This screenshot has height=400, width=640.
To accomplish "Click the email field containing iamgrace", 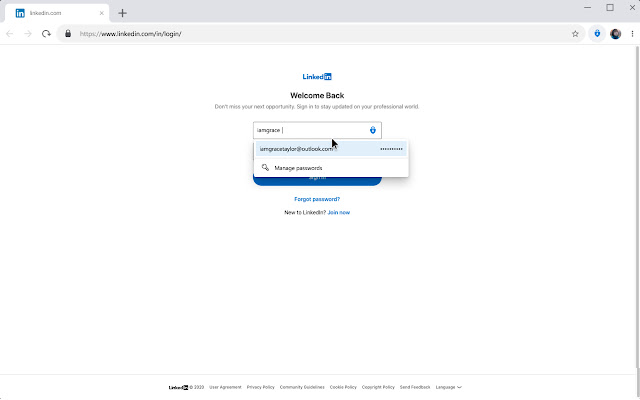I will [x=317, y=130].
